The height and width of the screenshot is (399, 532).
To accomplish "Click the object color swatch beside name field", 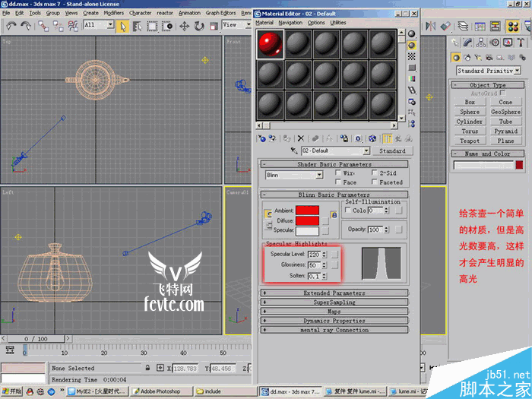I will [x=519, y=165].
